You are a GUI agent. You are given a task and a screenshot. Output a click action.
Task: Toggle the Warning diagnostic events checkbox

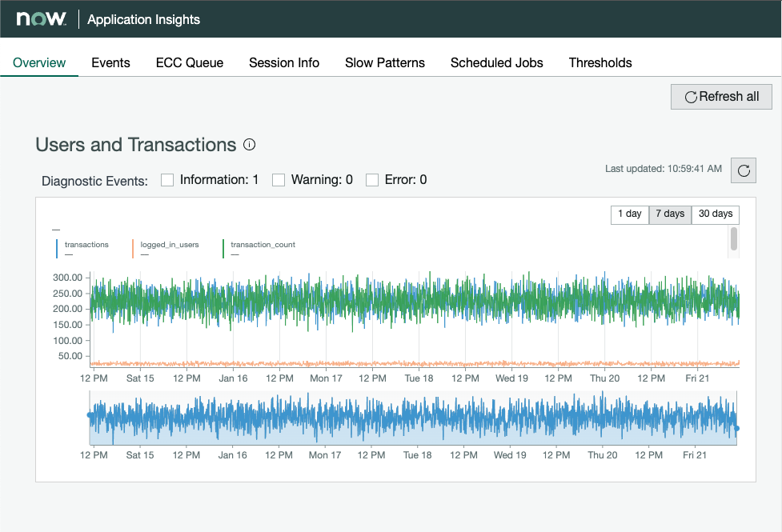279,180
